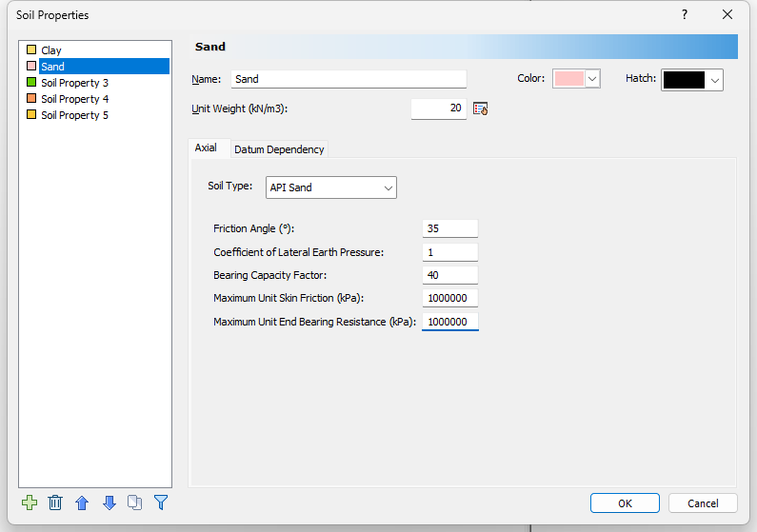Click the pink Color swatch

[x=568, y=79]
